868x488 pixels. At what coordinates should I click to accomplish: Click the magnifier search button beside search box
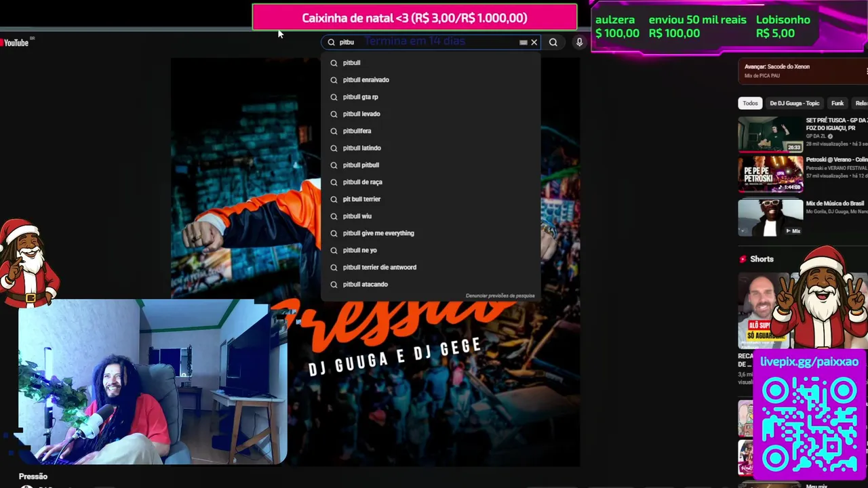click(x=553, y=42)
